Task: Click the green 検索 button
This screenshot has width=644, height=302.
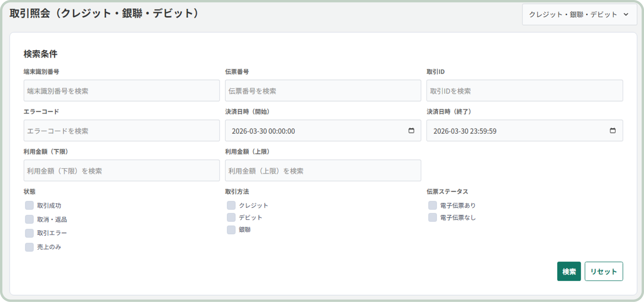Action: (569, 271)
